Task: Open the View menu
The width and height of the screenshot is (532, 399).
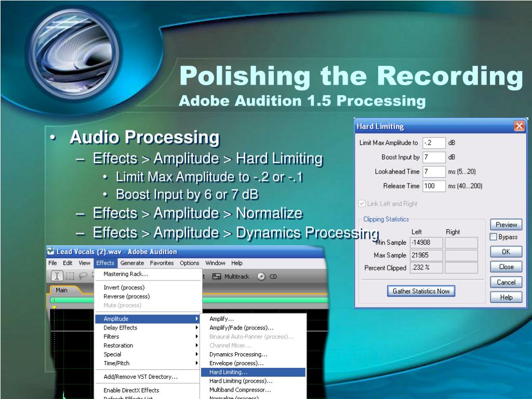Action: tap(85, 263)
